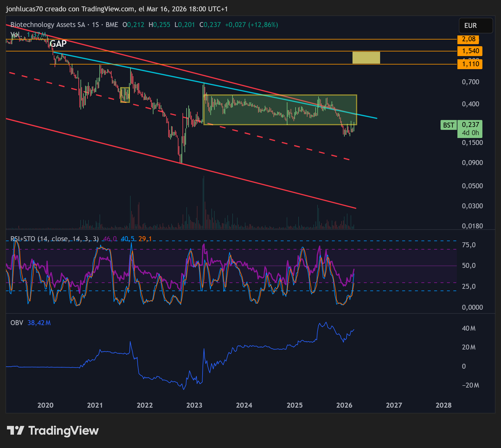
Task: Click the orange 2,08 price label
Action: (468, 39)
